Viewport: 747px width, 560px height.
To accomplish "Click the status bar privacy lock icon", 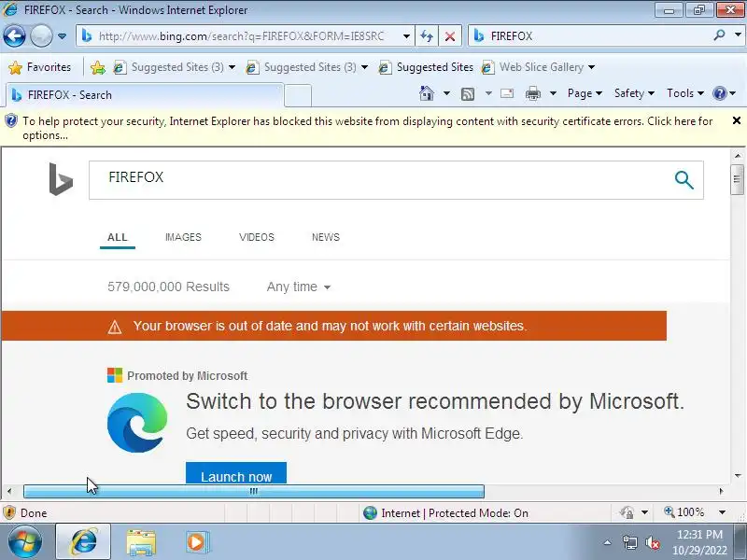I will tap(627, 512).
